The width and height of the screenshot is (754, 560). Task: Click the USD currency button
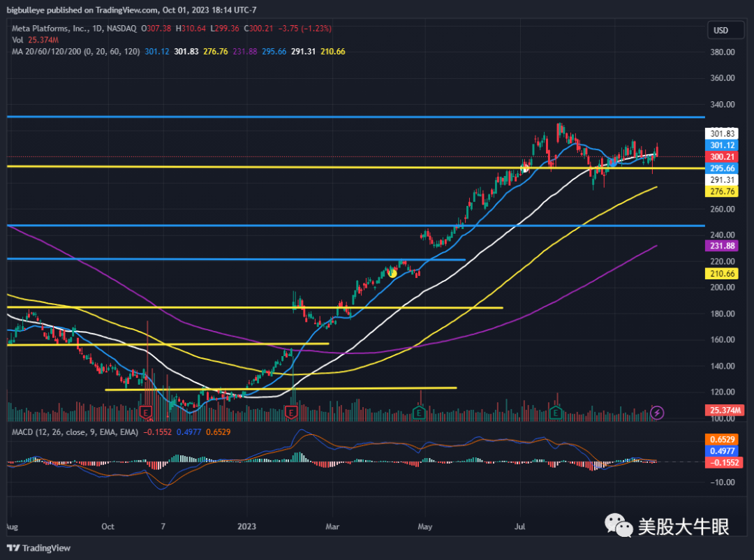pyautogui.click(x=725, y=30)
